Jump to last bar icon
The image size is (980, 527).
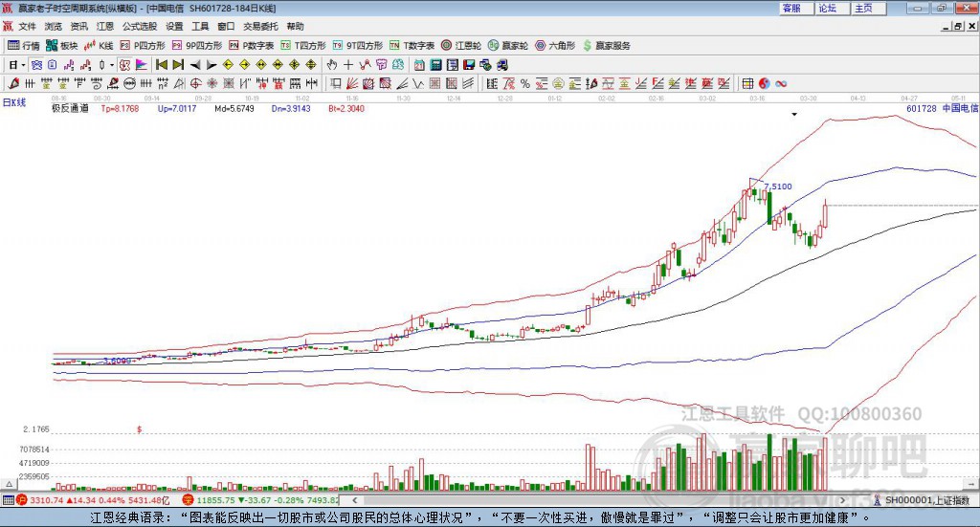click(178, 65)
